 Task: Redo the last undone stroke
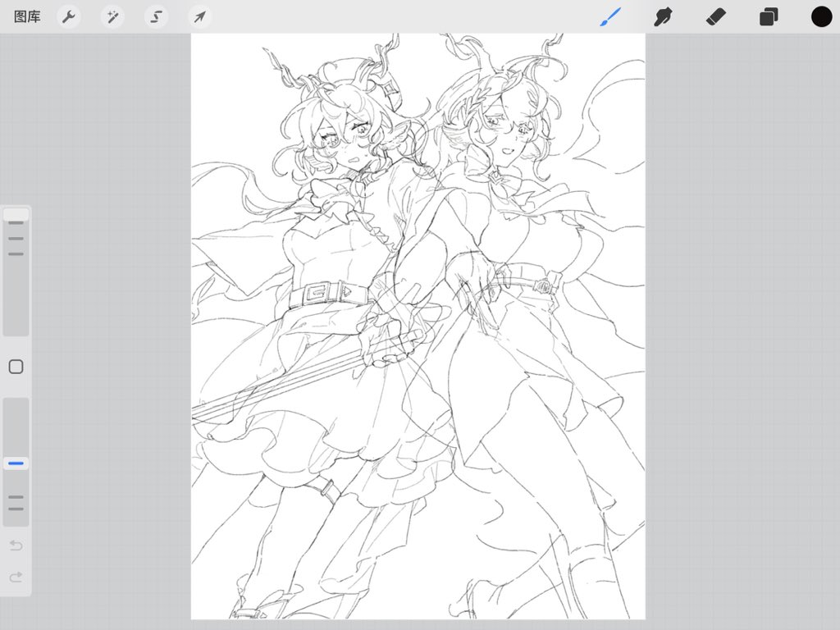(x=16, y=577)
